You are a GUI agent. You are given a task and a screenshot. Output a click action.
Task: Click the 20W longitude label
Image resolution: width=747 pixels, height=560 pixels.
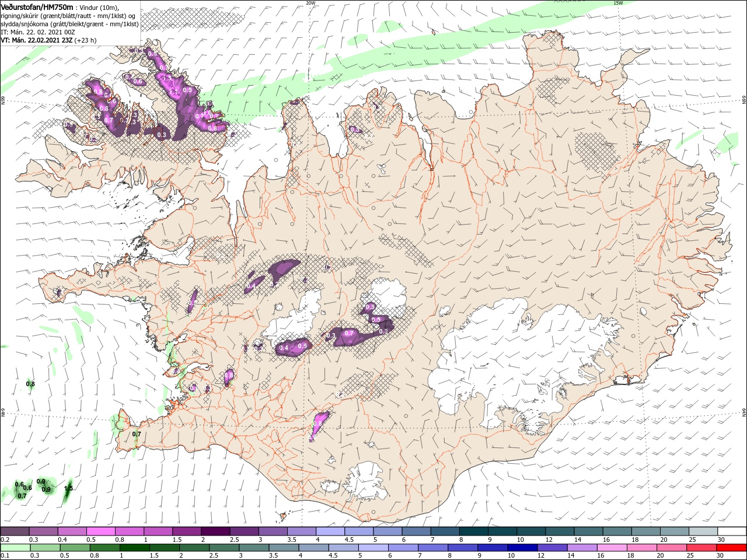[310, 3]
